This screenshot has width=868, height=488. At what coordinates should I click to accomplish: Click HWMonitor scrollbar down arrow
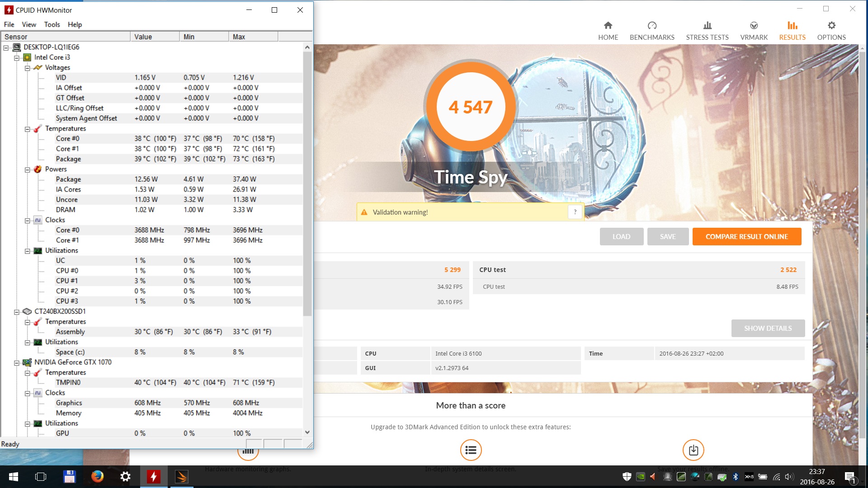click(307, 432)
